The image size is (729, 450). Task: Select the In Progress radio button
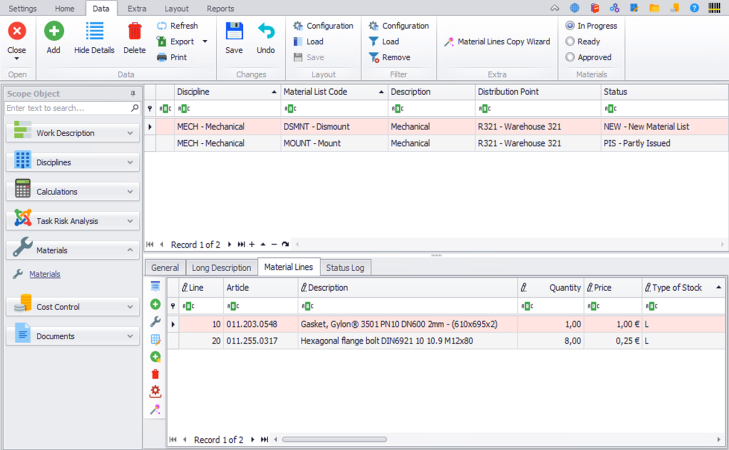coord(570,26)
